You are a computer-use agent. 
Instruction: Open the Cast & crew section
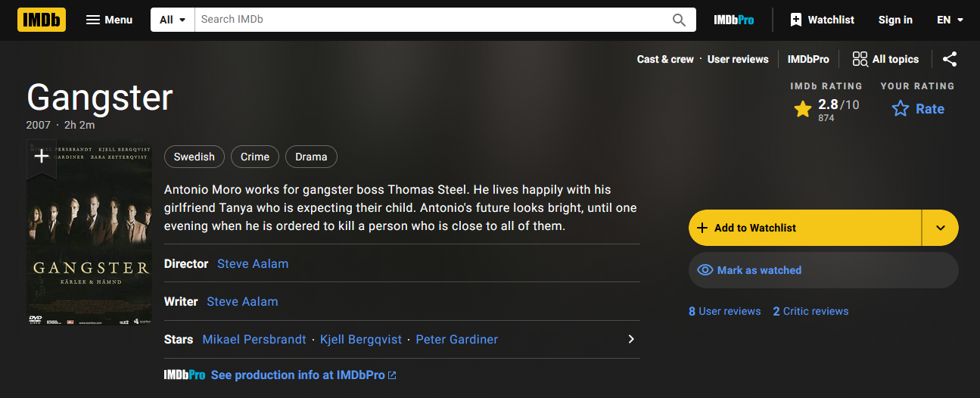pyautogui.click(x=665, y=59)
